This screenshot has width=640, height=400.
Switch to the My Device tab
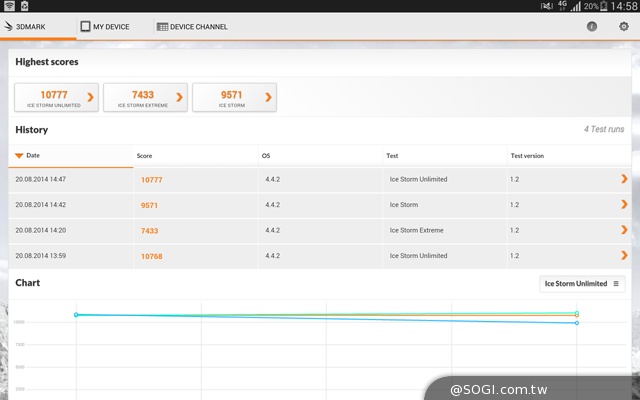(106, 27)
